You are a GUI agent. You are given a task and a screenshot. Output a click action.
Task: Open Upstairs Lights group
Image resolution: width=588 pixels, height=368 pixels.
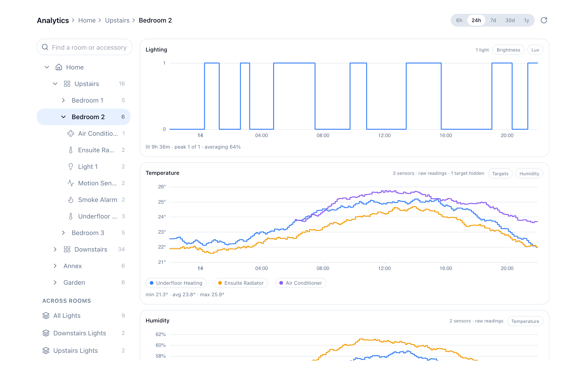coord(84,351)
